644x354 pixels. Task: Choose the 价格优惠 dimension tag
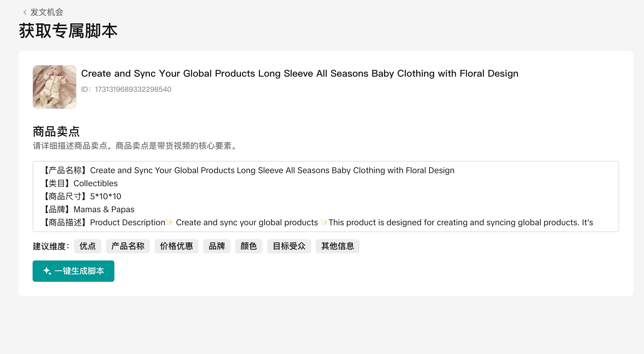pos(177,246)
